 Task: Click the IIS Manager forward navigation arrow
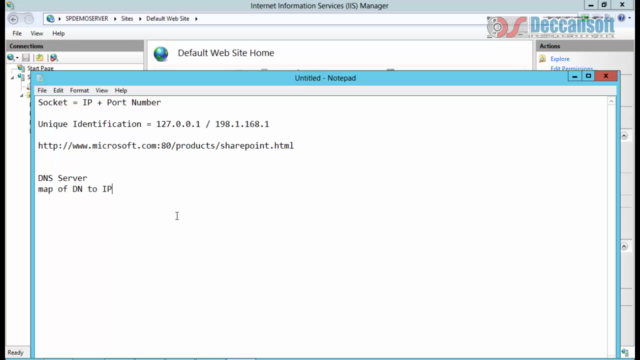29,19
